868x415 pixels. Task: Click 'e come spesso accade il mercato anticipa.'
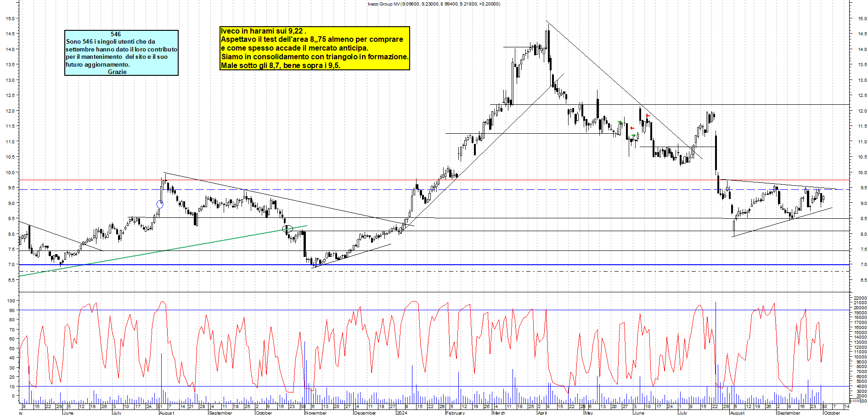tap(294, 48)
